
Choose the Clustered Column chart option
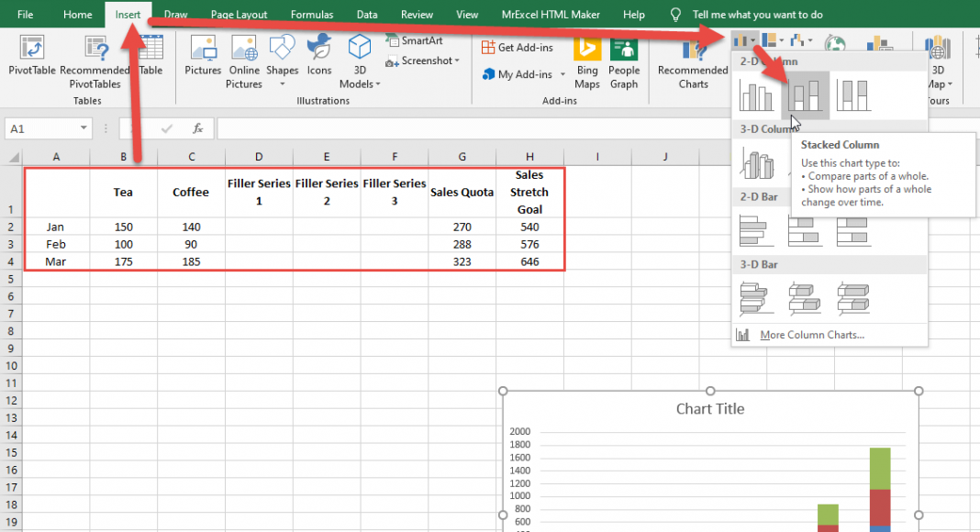pos(757,95)
